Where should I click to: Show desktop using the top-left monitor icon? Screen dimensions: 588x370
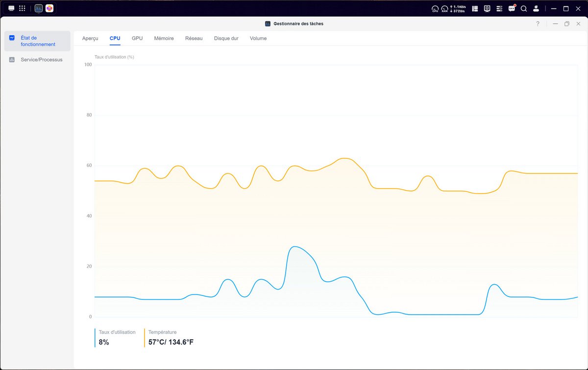[x=11, y=8]
